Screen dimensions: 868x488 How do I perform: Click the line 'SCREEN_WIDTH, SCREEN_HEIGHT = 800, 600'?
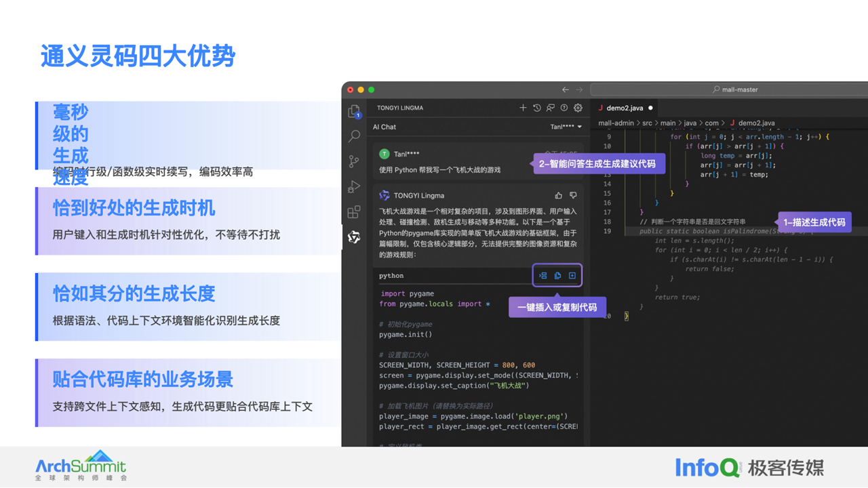(457, 365)
